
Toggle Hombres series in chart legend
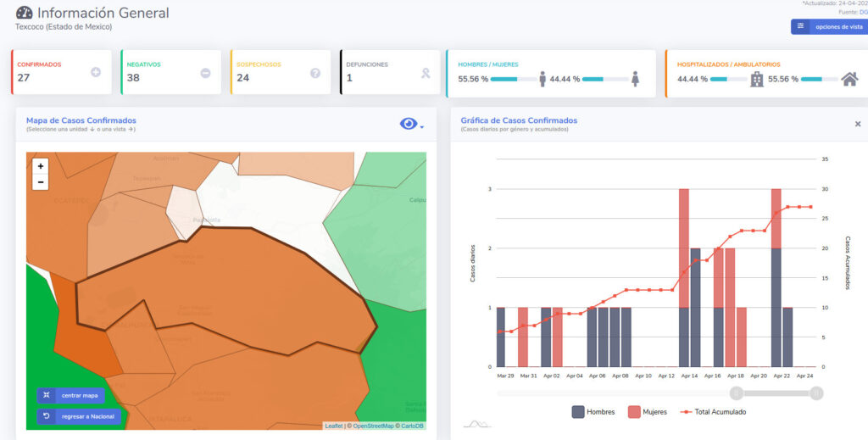(x=593, y=412)
